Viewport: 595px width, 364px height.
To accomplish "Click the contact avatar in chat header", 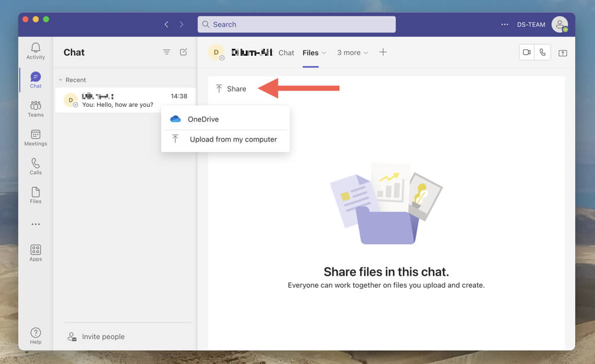I will point(216,52).
